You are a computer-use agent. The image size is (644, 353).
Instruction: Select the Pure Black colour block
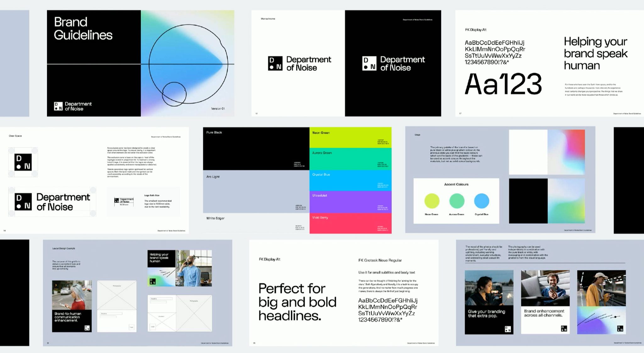point(256,148)
